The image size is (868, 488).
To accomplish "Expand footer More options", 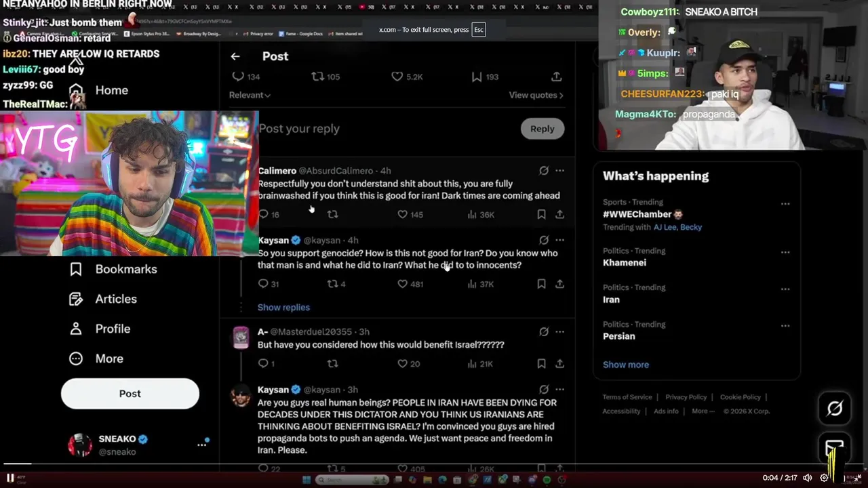I will pos(702,411).
